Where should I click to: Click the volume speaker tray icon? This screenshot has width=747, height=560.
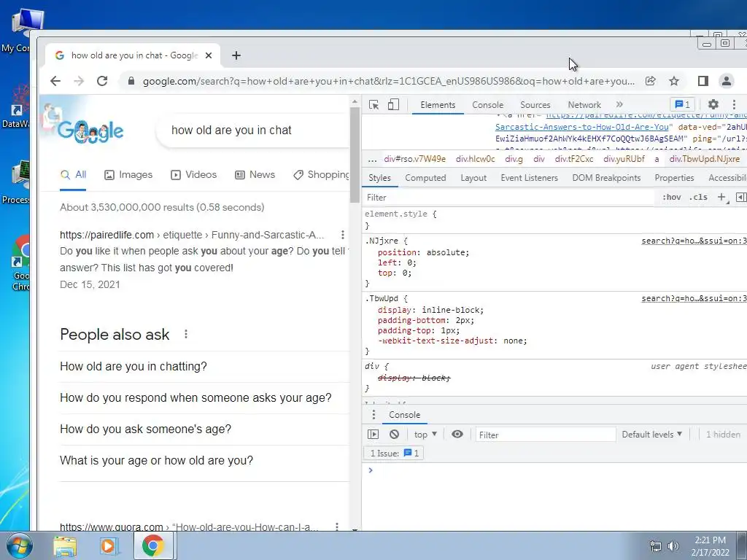(x=673, y=546)
